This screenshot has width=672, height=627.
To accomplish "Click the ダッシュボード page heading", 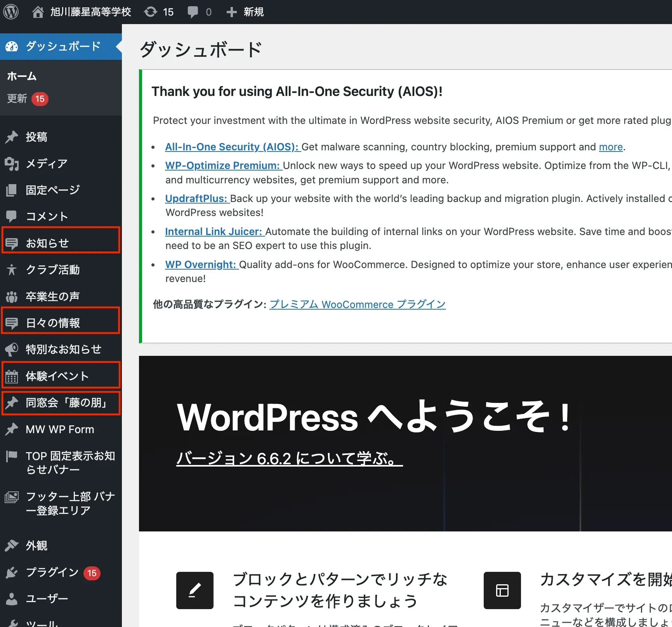I will 201,50.
